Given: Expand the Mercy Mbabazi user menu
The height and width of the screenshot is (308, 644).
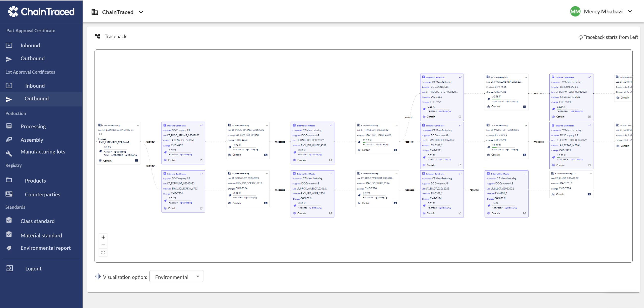Looking at the screenshot, I should tap(630, 11).
